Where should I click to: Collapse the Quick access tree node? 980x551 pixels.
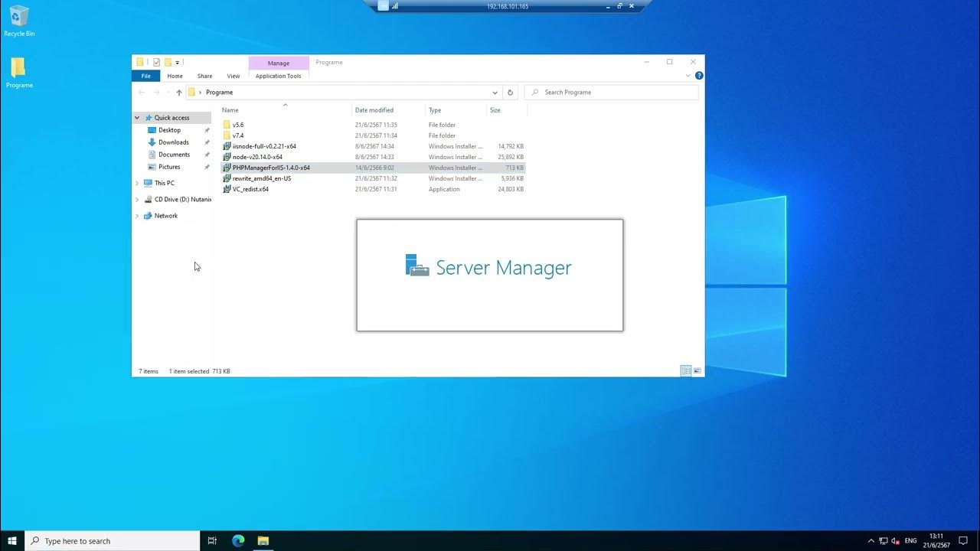(x=138, y=118)
